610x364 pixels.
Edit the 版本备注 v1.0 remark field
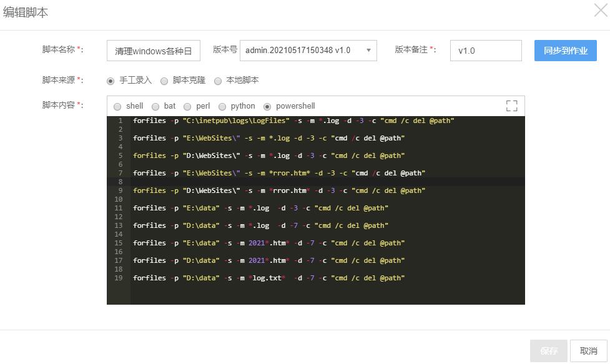(486, 50)
